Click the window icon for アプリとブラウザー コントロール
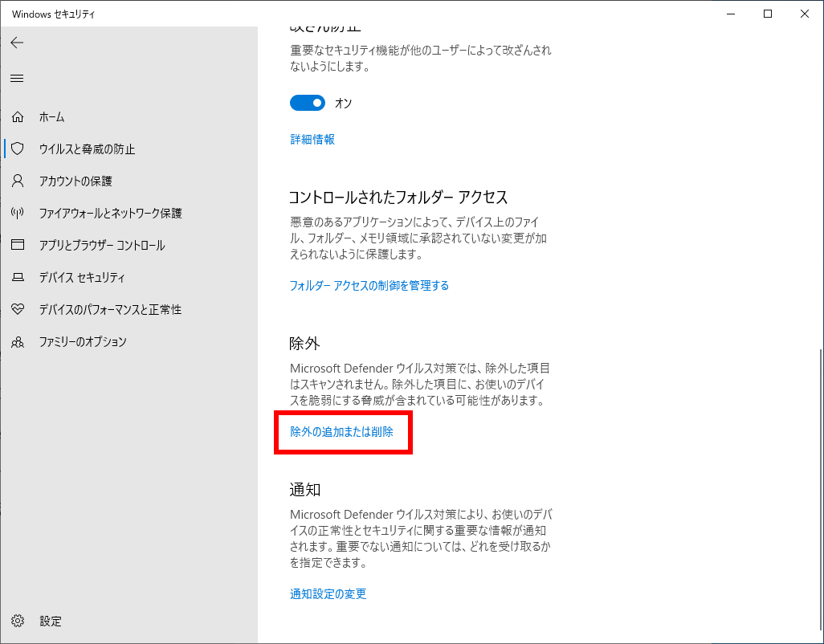 point(18,245)
